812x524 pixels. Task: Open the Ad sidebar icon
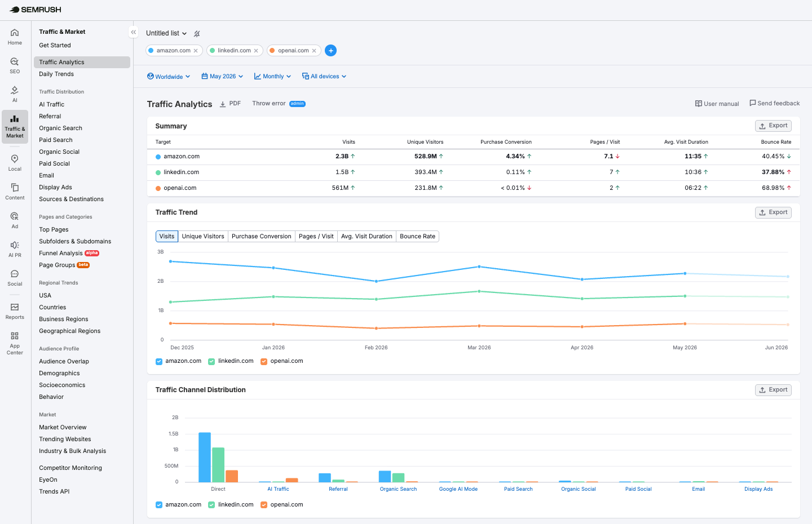15,220
